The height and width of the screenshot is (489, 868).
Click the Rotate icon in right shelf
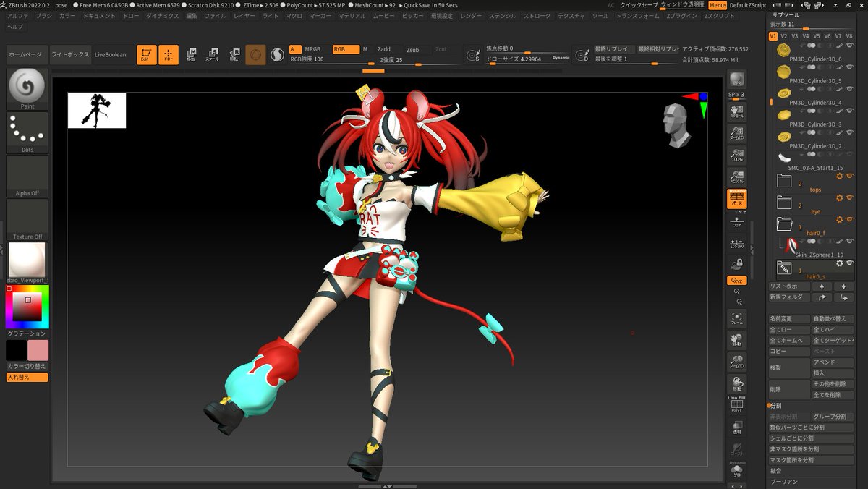tap(736, 384)
